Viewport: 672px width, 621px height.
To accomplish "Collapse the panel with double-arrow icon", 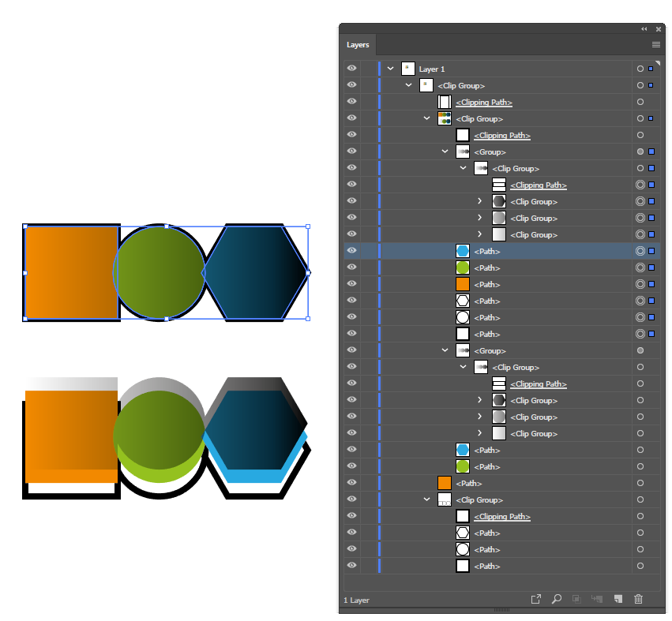I will (644, 29).
